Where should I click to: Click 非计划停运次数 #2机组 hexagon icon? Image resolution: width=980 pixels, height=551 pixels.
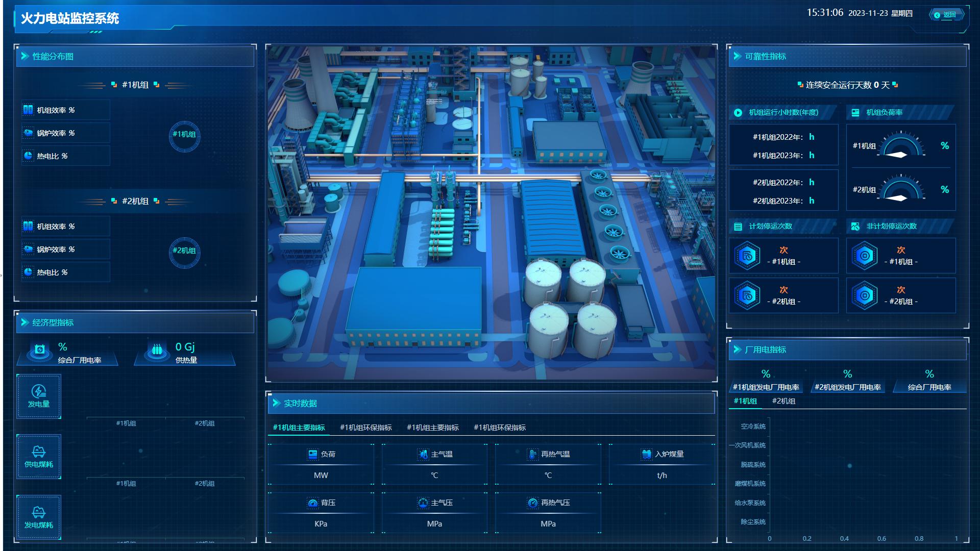[865, 295]
